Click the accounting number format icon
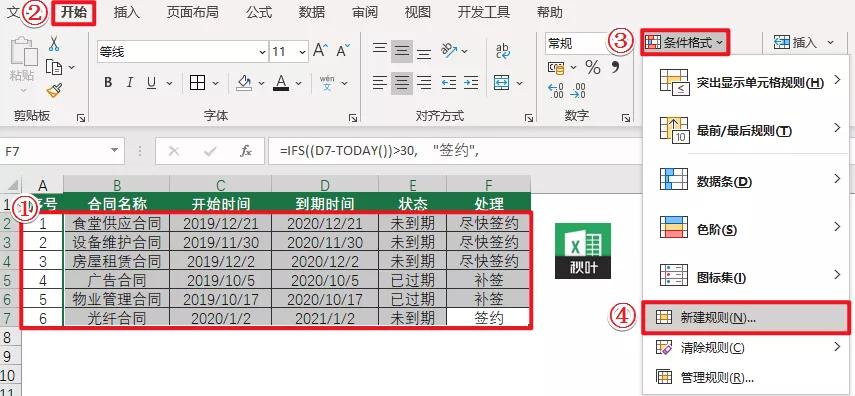The width and height of the screenshot is (855, 396). point(556,67)
